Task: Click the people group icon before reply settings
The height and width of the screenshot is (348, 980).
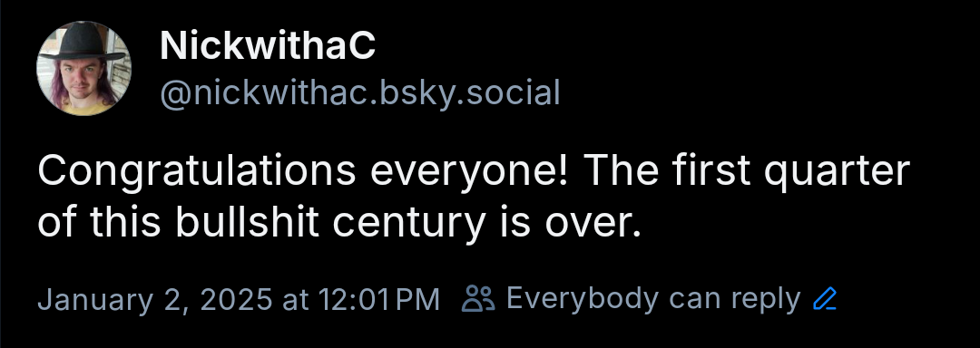Action: (478, 299)
